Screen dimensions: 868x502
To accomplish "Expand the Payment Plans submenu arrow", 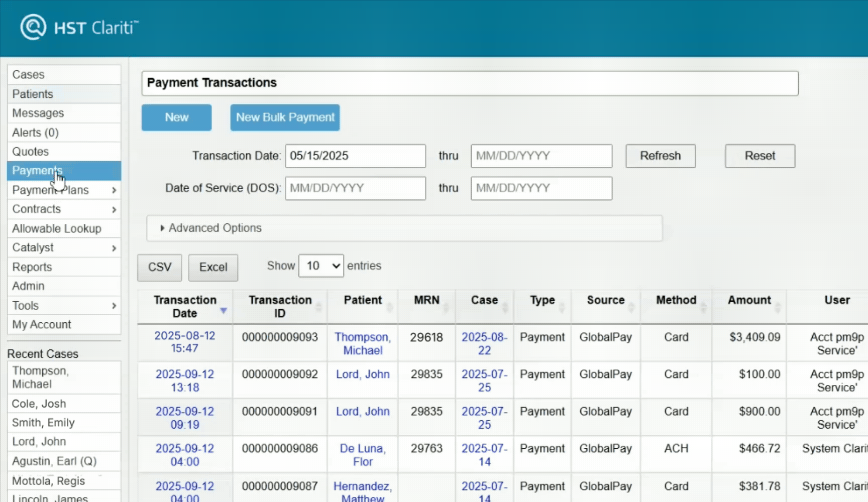I will pyautogui.click(x=114, y=190).
